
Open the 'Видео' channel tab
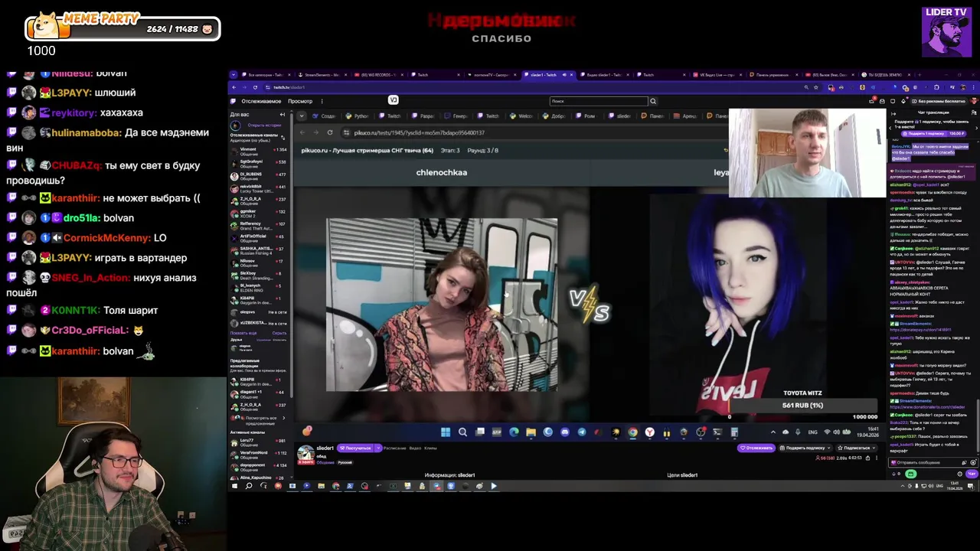point(415,448)
